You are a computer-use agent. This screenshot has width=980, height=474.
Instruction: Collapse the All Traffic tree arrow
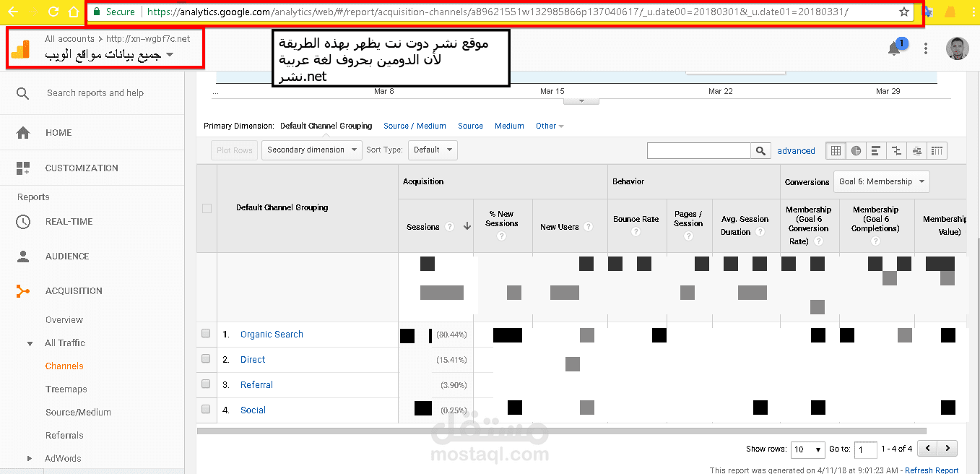tap(30, 343)
